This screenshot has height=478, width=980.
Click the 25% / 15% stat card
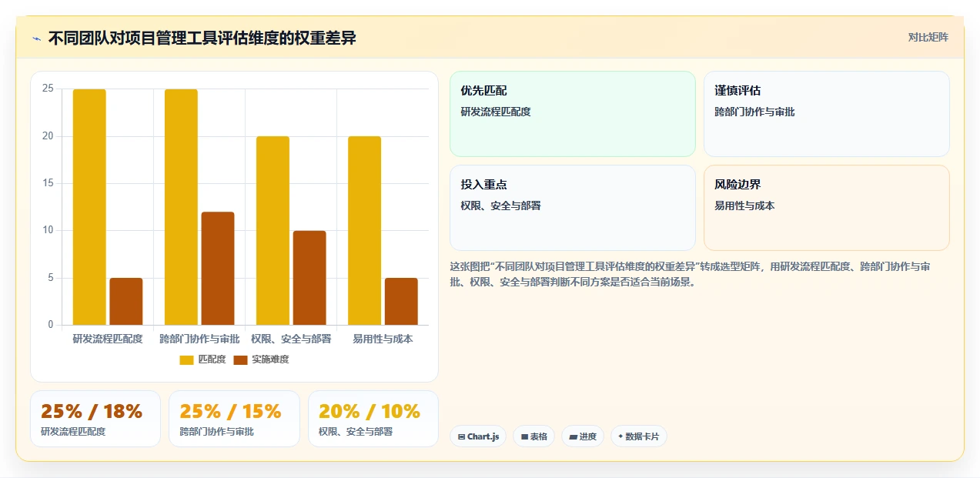tap(234, 419)
